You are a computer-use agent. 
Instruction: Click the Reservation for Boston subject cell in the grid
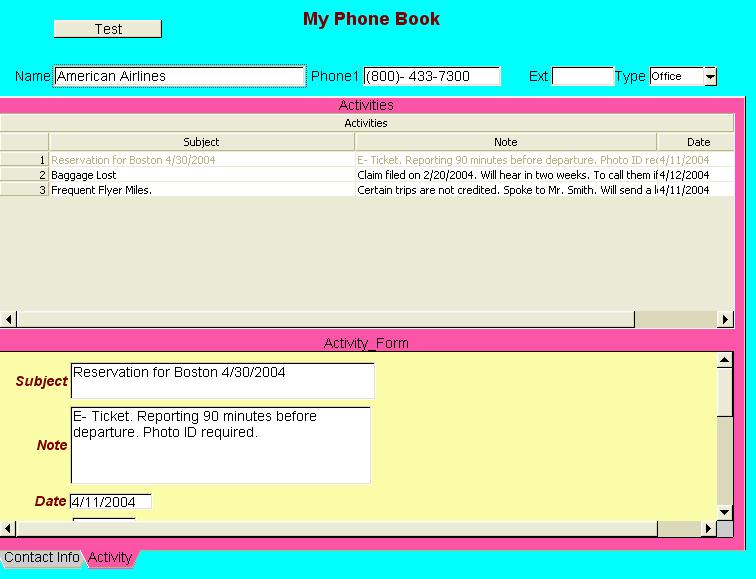coord(202,160)
